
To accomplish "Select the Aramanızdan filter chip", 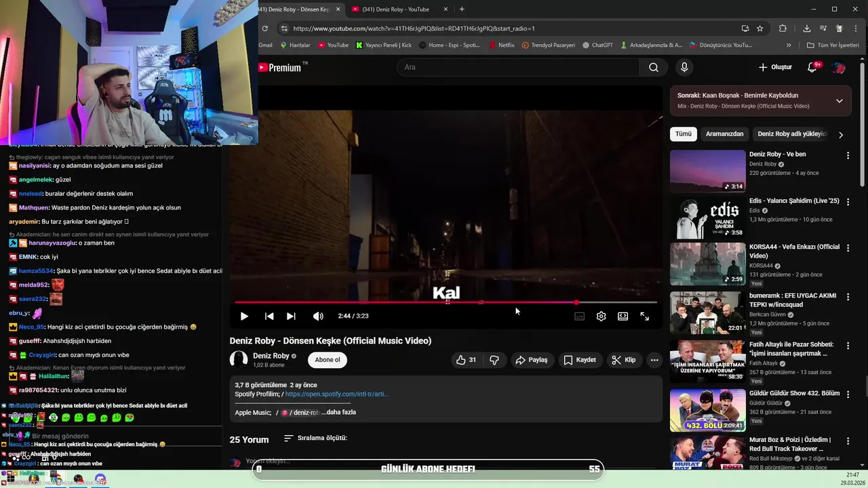I will 724,134.
